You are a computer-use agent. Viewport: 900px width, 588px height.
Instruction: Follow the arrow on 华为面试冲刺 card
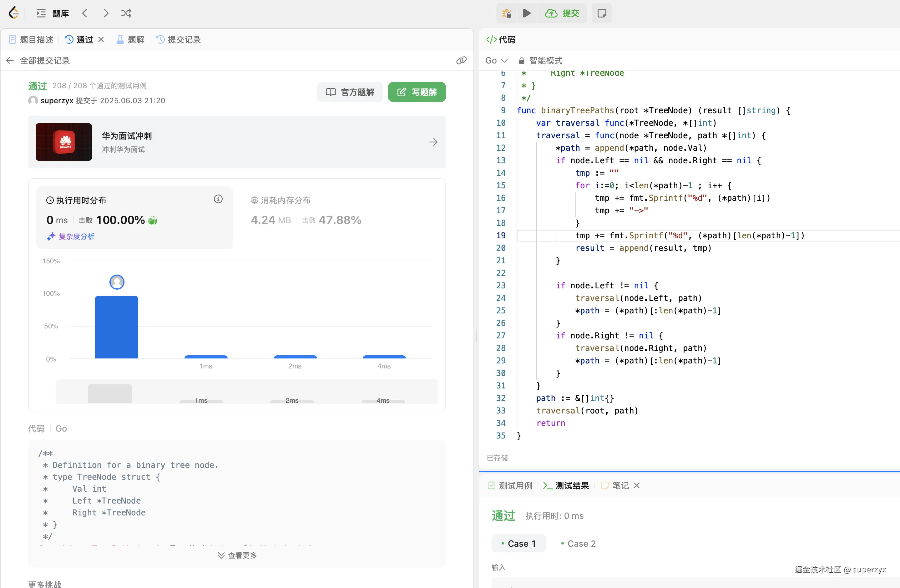pos(433,142)
